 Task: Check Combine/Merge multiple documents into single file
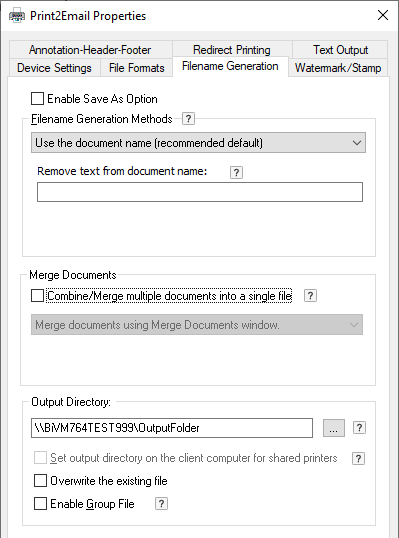(x=37, y=296)
